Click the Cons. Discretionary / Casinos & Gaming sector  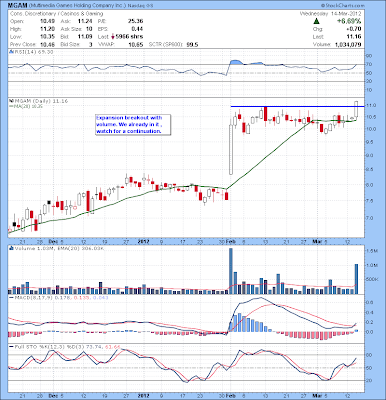(57, 14)
